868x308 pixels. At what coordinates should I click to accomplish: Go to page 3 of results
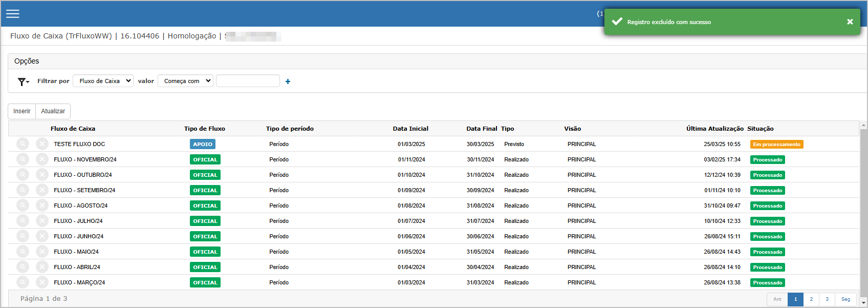pyautogui.click(x=827, y=299)
